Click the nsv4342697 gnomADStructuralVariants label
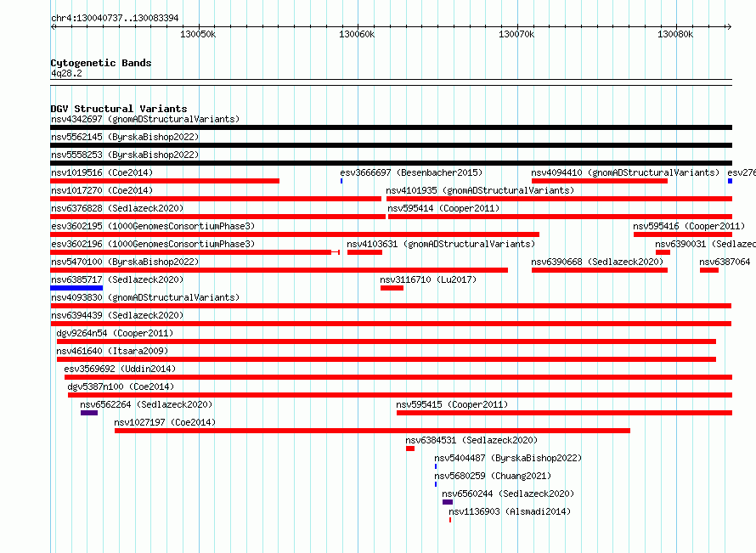Image resolution: width=756 pixels, height=553 pixels. click(x=145, y=119)
